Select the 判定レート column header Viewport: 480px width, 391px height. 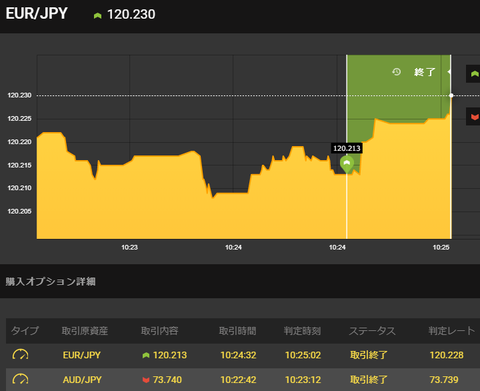(x=452, y=331)
